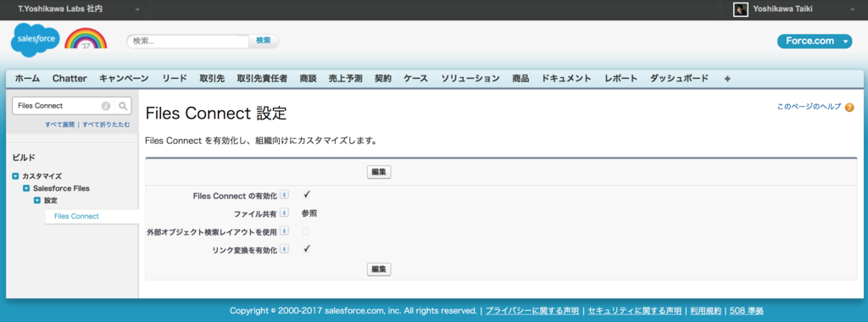The width and height of the screenshot is (868, 322).
Task: Click the user avatar next to Yoshikawa Taiki
Action: click(x=741, y=9)
